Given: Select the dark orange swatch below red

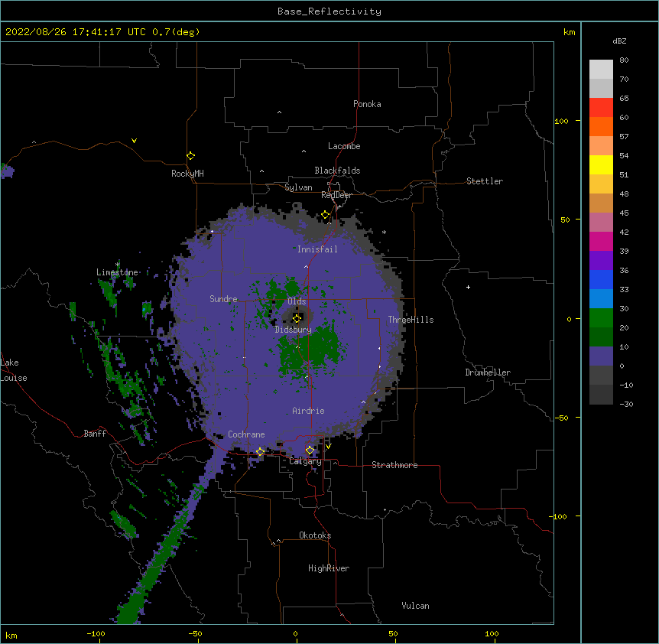Looking at the screenshot, I should [601, 126].
